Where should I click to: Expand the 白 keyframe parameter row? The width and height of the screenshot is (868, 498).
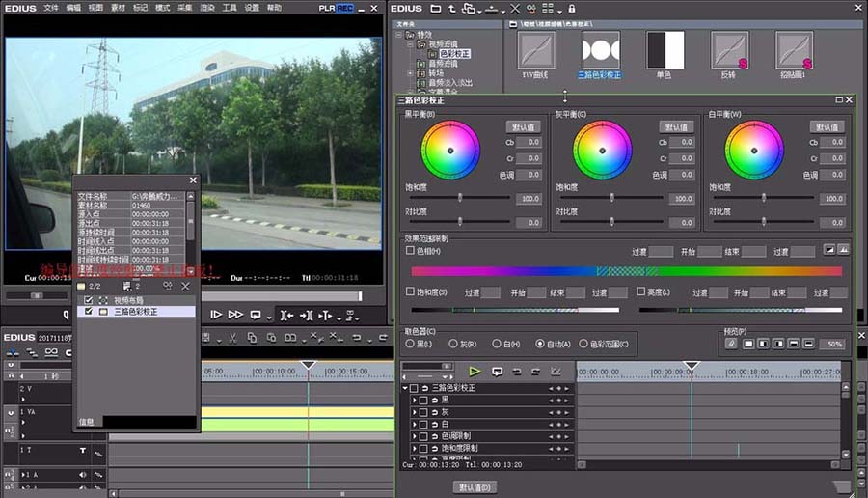[x=414, y=425]
